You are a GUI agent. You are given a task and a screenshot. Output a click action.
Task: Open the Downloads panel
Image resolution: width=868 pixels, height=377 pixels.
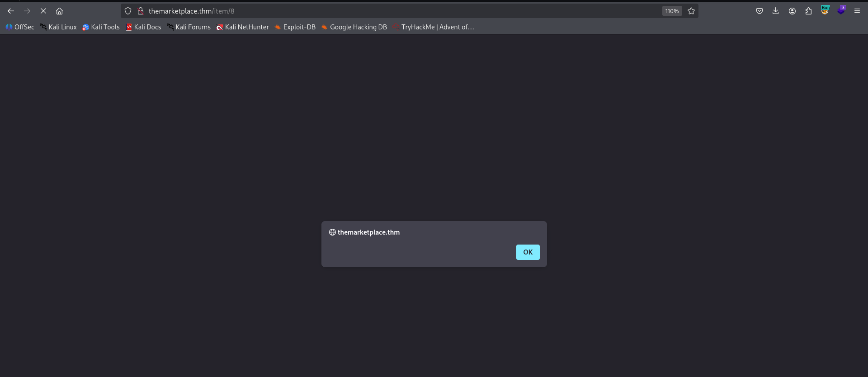(x=776, y=11)
